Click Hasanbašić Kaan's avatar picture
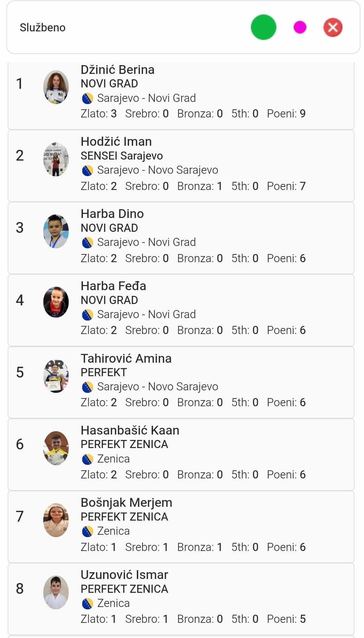 tap(56, 448)
